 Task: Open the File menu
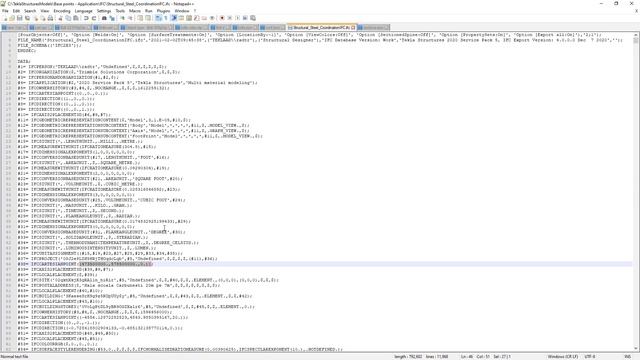pyautogui.click(x=5, y=11)
